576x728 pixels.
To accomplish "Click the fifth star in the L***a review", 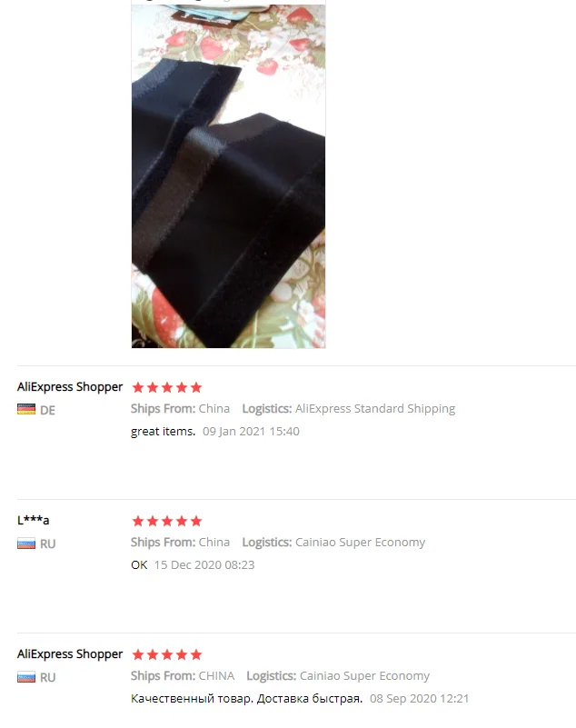I will [196, 521].
